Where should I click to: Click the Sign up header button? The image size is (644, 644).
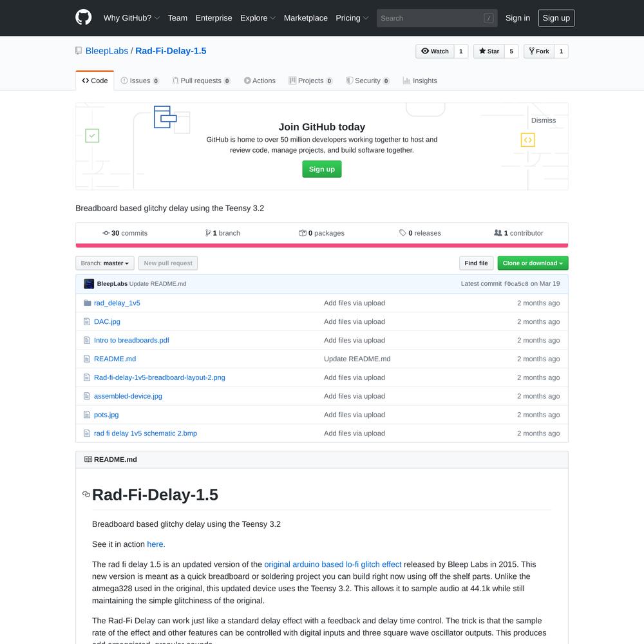click(x=556, y=18)
